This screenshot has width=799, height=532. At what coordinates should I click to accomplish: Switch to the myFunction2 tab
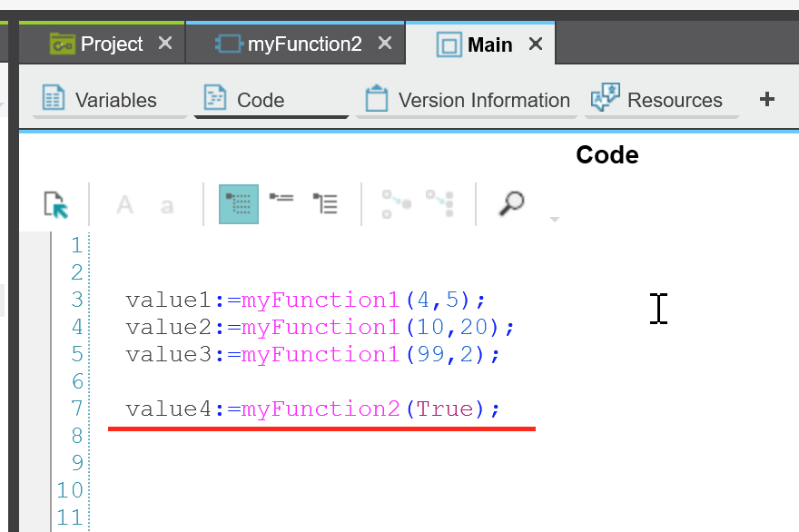point(296,44)
